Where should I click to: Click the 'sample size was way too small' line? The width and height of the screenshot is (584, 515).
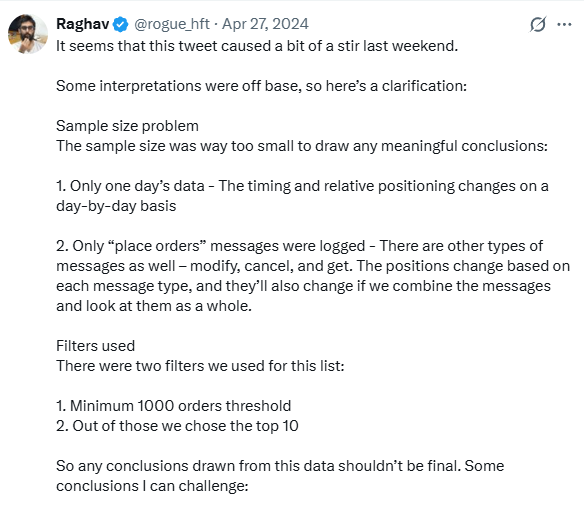click(x=302, y=146)
